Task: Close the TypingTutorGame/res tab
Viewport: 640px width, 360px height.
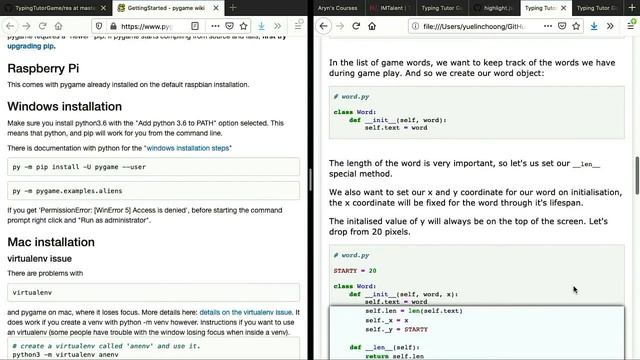Action: [103, 8]
